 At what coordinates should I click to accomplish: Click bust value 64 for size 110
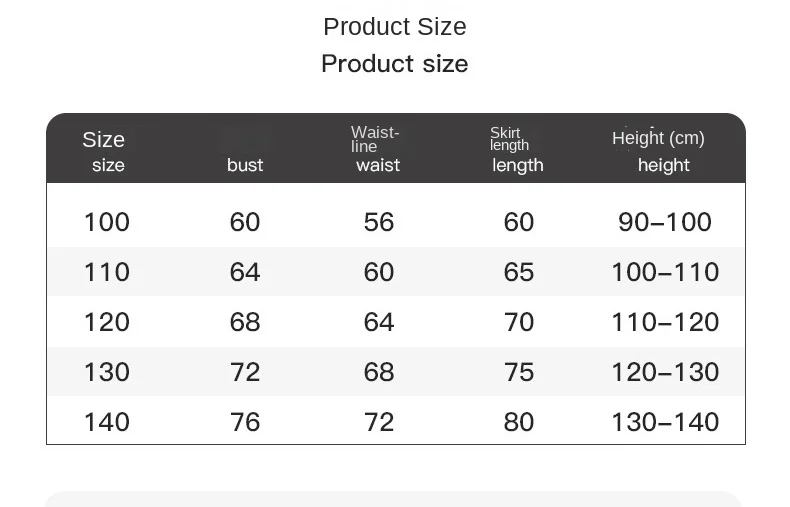pyautogui.click(x=245, y=272)
